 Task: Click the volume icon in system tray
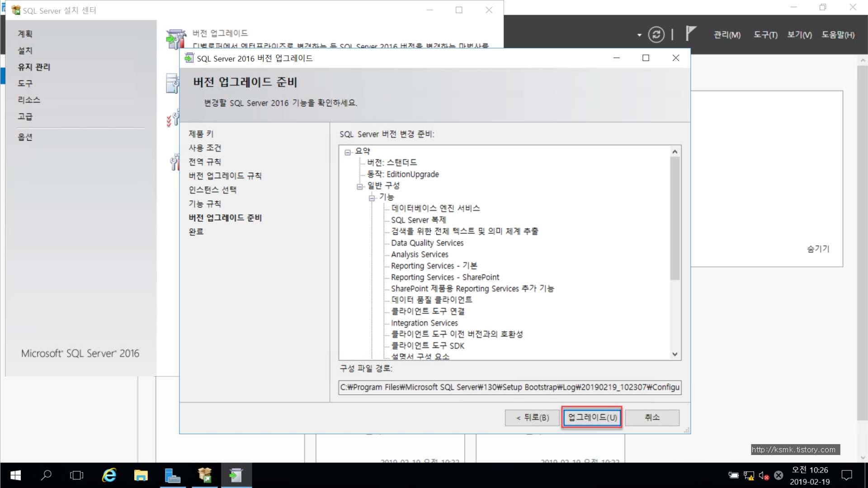pos(763,475)
